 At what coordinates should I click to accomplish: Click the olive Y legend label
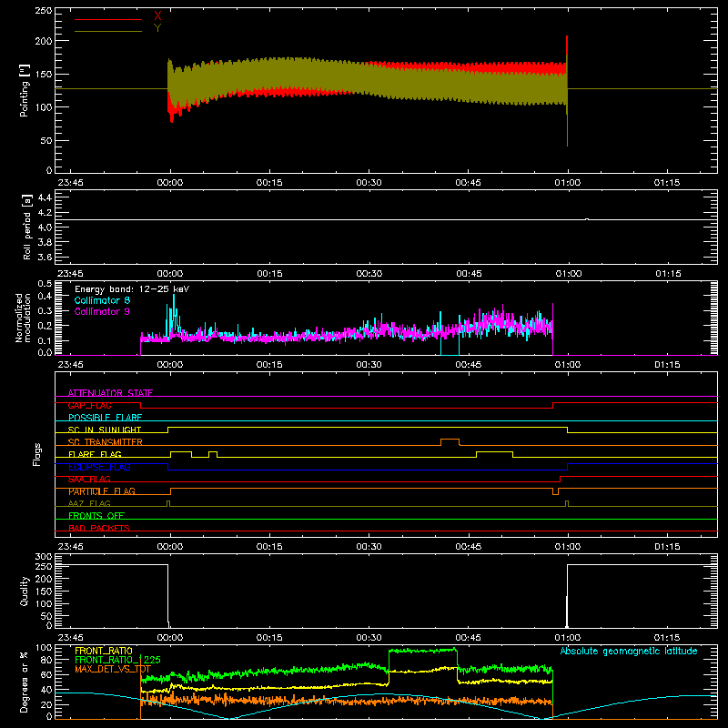point(157,28)
